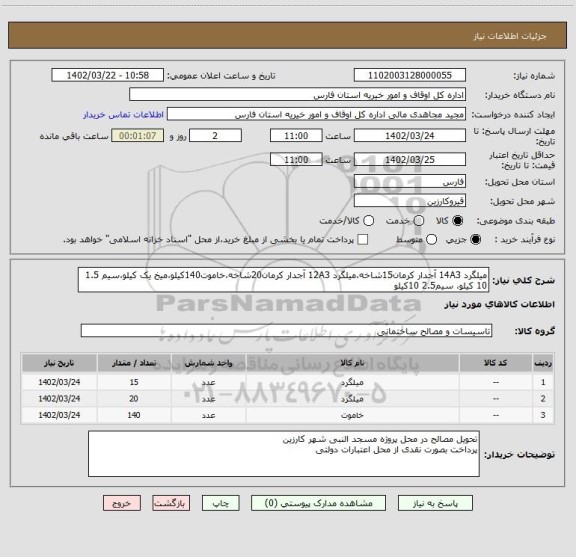This screenshot has width=576, height=557.
Task: Click the announcement date field 1402/03/22 - 10:58
Action: [x=108, y=75]
